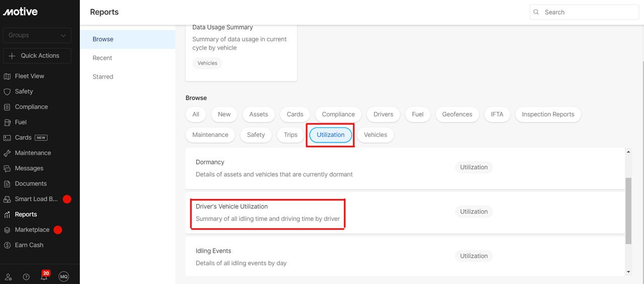Open Messages from the chat icon

coord(7,168)
